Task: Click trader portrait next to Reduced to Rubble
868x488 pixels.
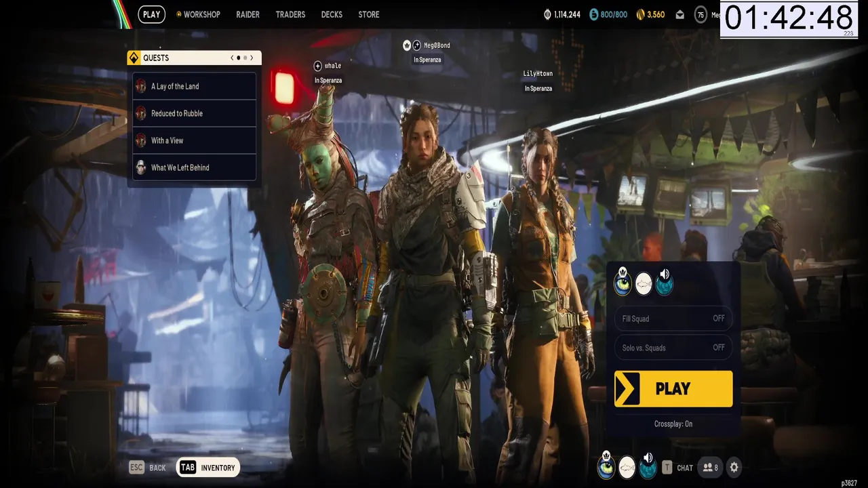Action: tap(141, 113)
